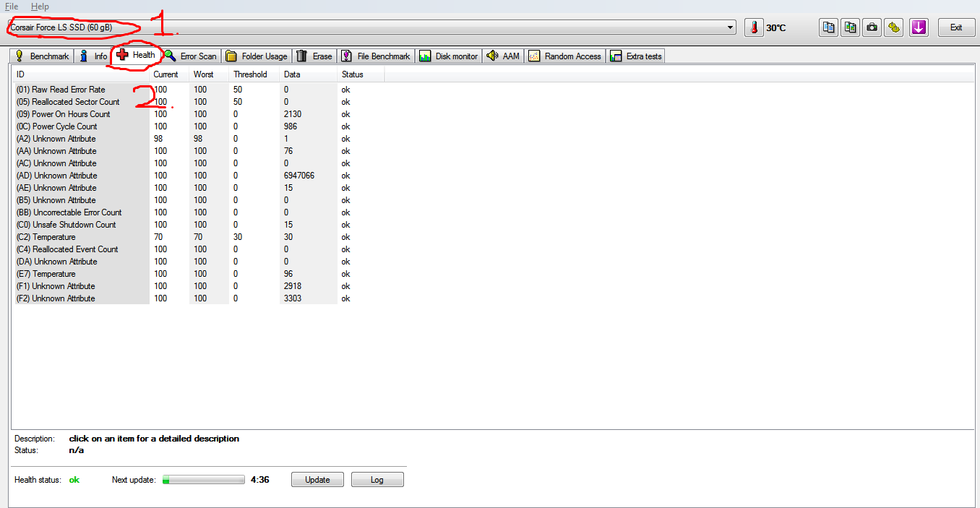
Task: Select the (09) Power On Hours Count row
Action: coord(199,114)
